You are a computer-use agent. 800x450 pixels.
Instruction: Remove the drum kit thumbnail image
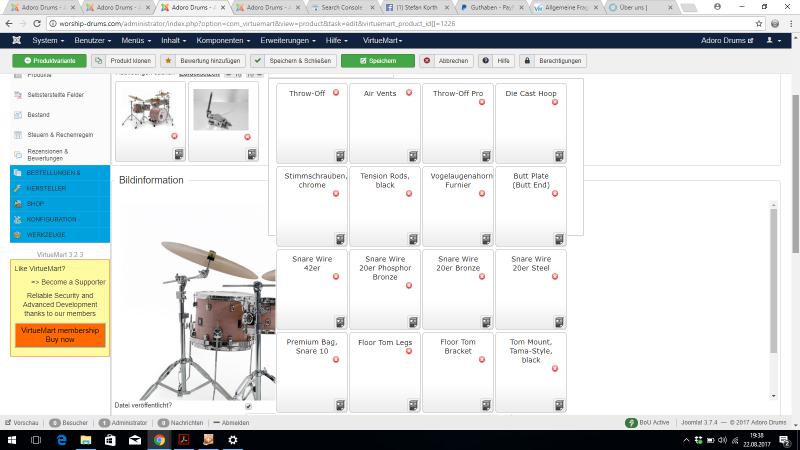[174, 136]
